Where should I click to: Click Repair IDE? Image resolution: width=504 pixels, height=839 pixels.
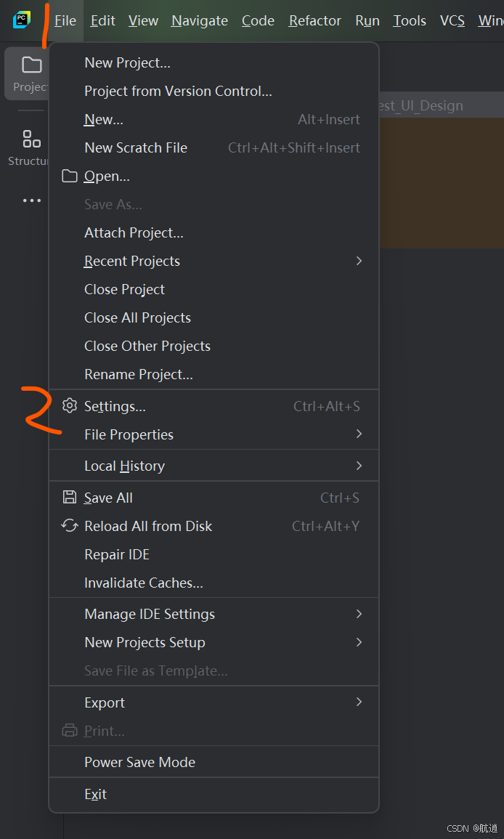pyautogui.click(x=116, y=554)
